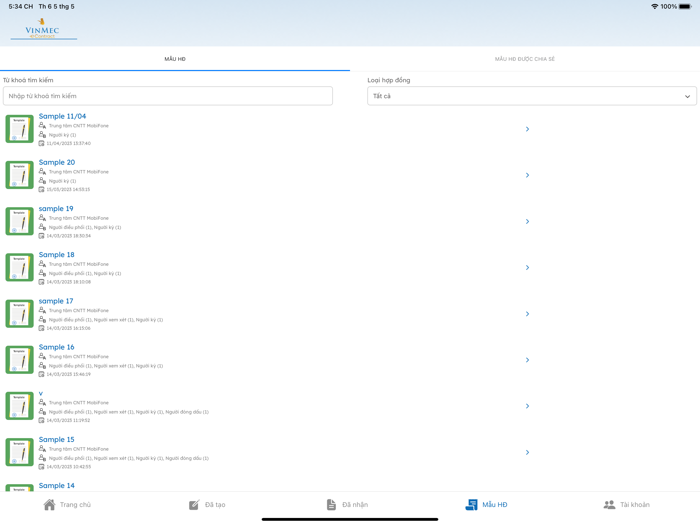700x525 pixels.
Task: Click the Sample 20 date 15/03/2023 text
Action: click(68, 189)
